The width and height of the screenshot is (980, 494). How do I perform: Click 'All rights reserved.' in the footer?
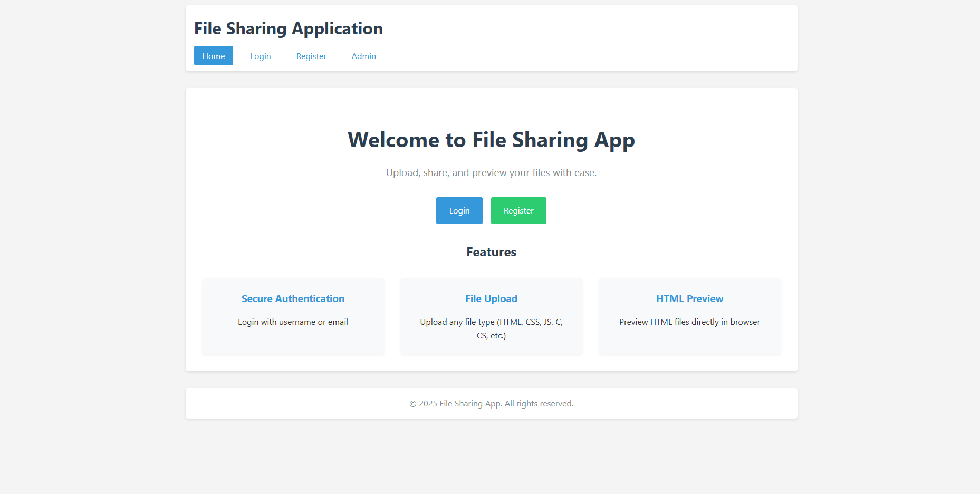[x=539, y=404]
